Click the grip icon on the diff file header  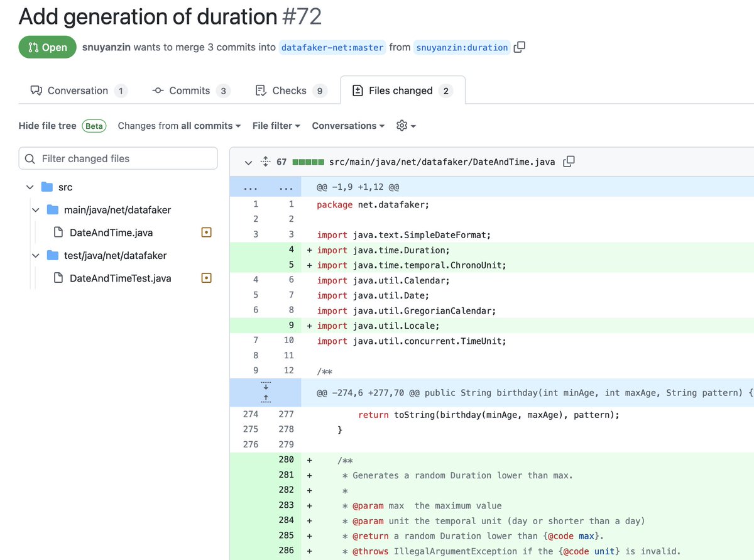pos(266,161)
